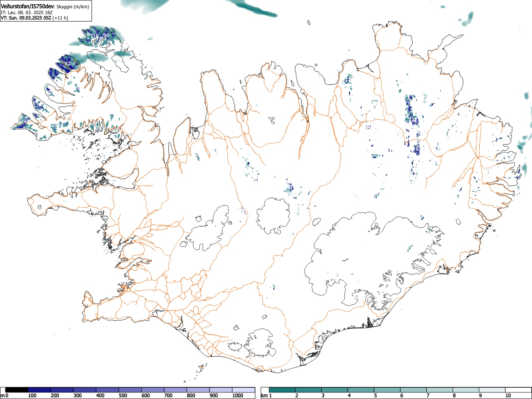Viewport: 532px width, 399px height.
Task: Click the 'Veðurstofan/IS750dev' title text
Action: (x=27, y=6)
